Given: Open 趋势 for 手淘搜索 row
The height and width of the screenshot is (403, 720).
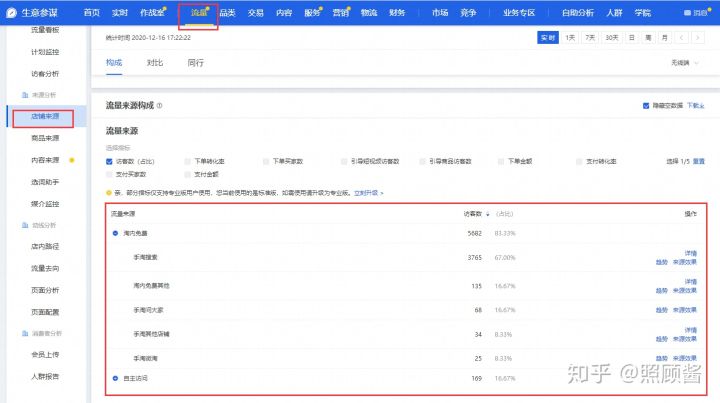Looking at the screenshot, I should (x=662, y=262).
